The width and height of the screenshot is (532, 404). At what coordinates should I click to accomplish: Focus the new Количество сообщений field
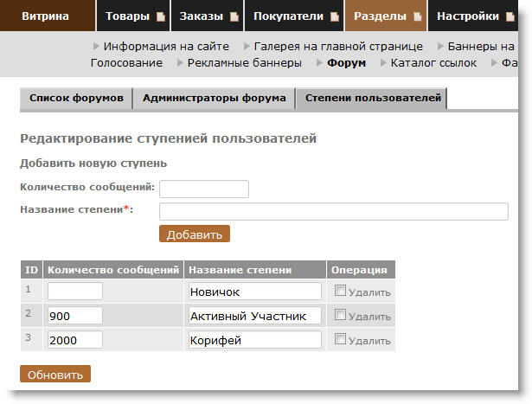(x=204, y=189)
